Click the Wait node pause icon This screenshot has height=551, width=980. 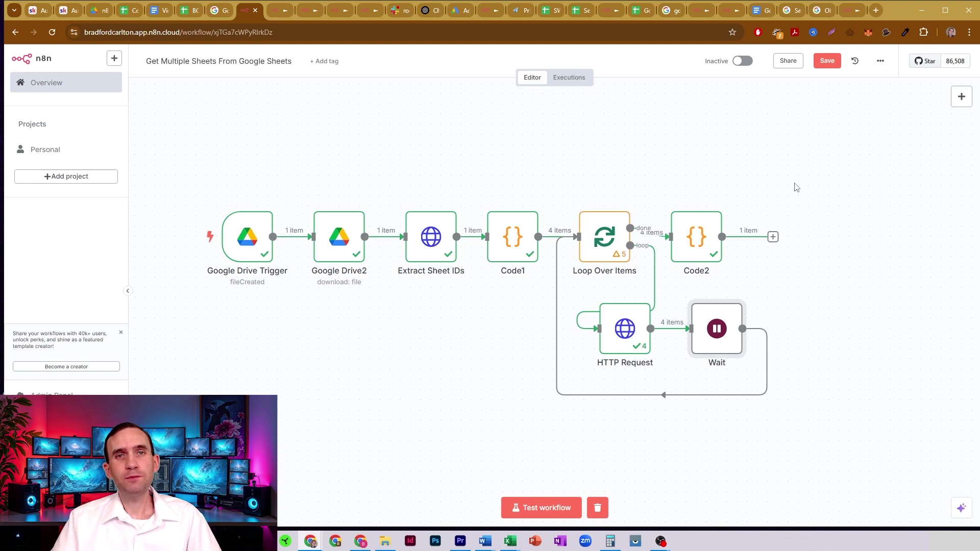pos(717,329)
